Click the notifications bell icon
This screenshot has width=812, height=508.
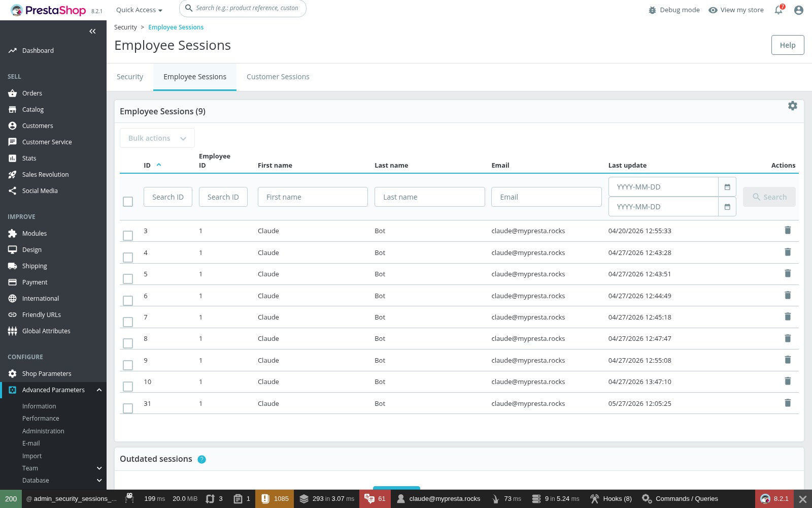[x=779, y=10]
